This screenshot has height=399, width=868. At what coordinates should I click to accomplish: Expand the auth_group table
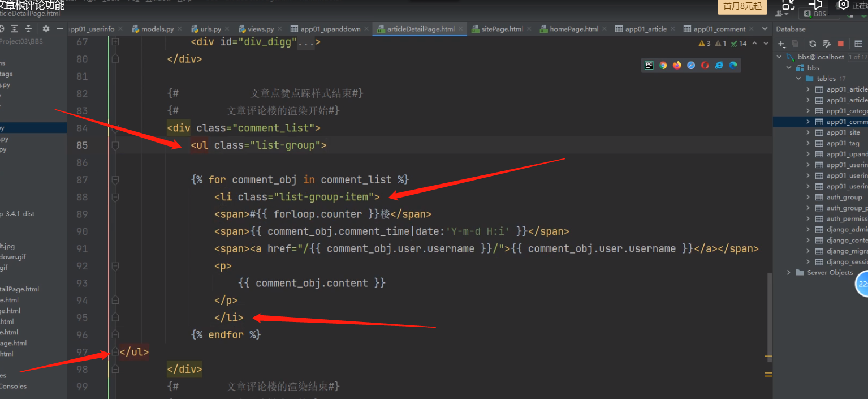point(809,197)
